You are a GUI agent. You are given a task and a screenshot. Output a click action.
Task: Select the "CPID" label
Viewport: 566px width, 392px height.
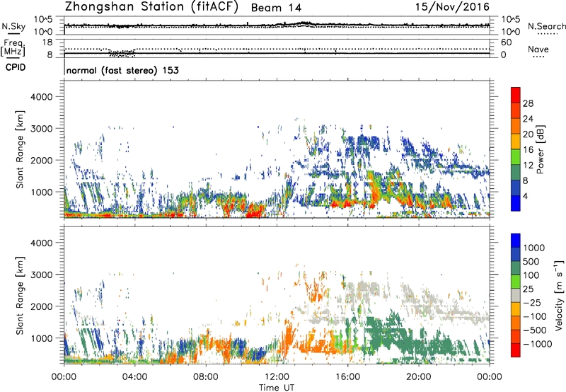coord(16,67)
